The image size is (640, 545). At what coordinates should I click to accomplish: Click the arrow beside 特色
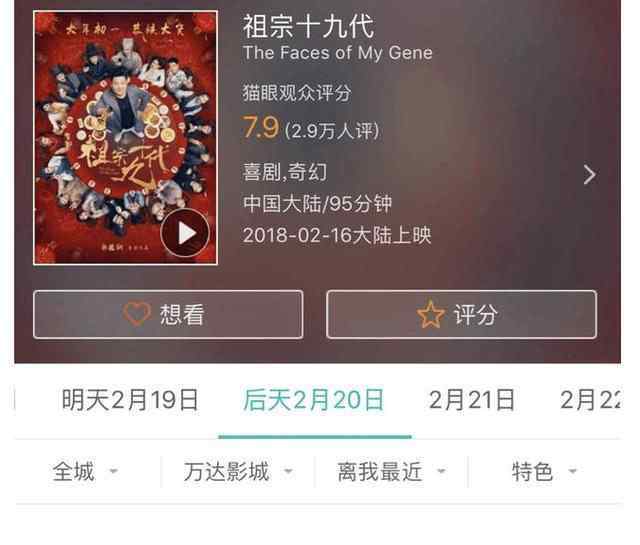pos(573,471)
